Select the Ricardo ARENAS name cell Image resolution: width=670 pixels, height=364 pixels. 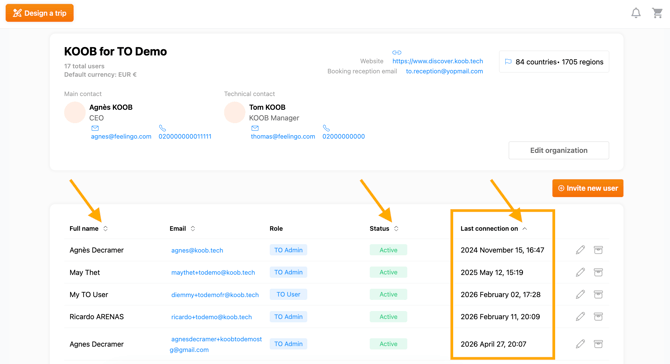97,317
